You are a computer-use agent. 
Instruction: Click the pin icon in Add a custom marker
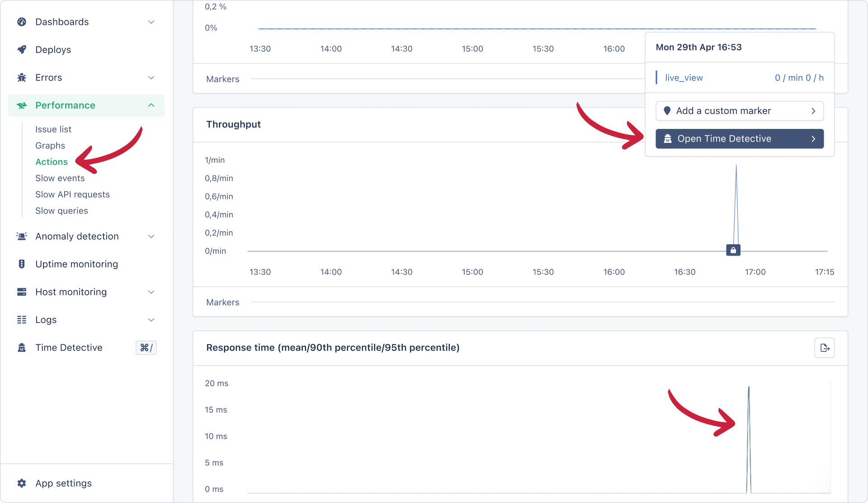[667, 111]
